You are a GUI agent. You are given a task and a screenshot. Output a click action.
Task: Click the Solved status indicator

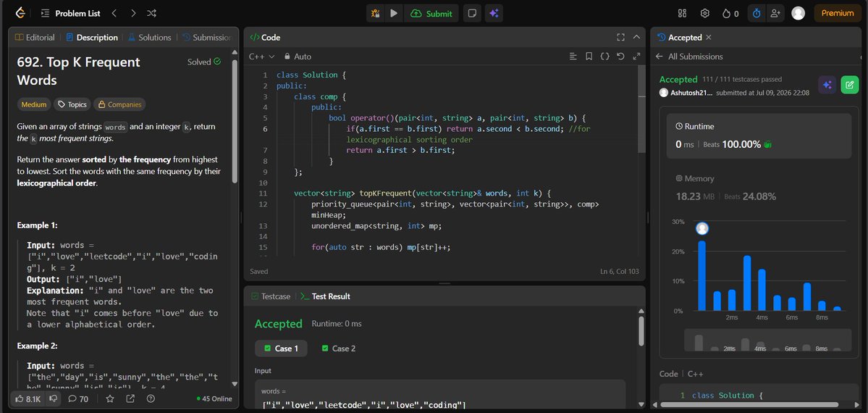click(204, 62)
